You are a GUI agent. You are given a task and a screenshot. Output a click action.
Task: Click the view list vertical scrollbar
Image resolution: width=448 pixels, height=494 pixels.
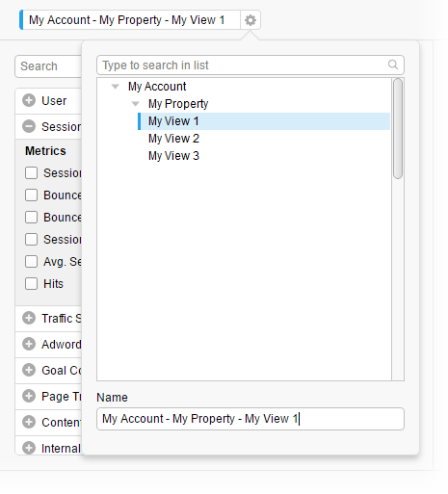[x=398, y=128]
